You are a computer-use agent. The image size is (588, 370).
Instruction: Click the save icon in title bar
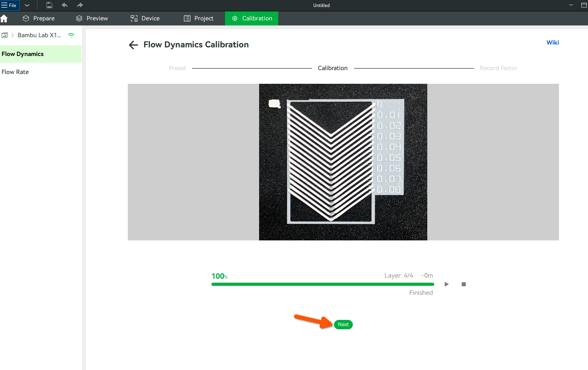click(49, 5)
